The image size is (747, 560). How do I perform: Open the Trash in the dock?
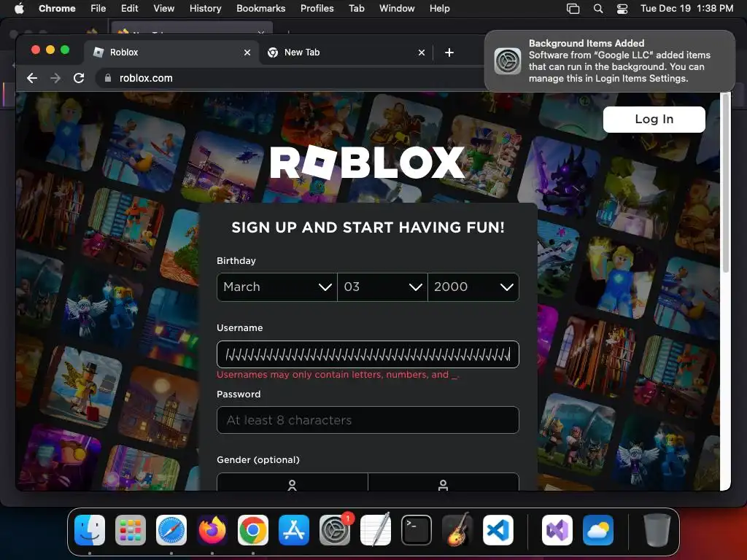tap(657, 530)
